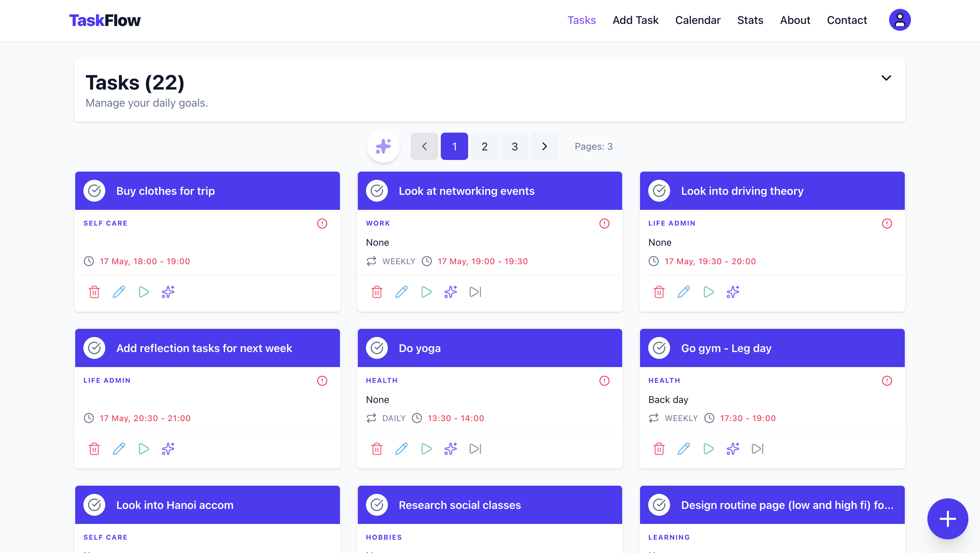The image size is (980, 553).
Task: Delete the 'Buy clothes for trip' task
Action: tap(94, 292)
